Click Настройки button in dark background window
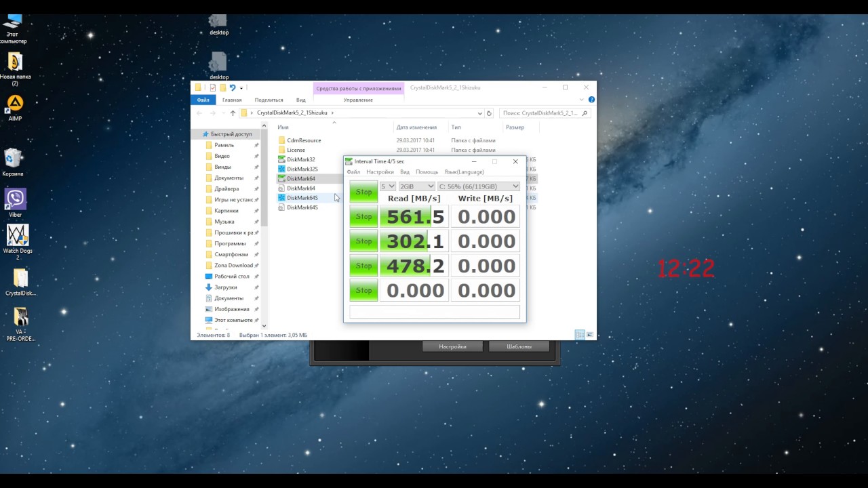The image size is (868, 488). (452, 346)
